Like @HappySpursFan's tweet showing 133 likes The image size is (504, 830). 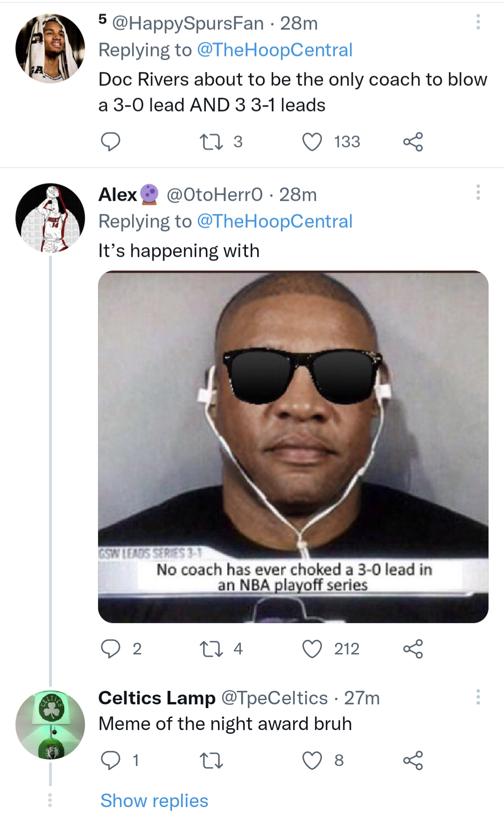coord(315,142)
